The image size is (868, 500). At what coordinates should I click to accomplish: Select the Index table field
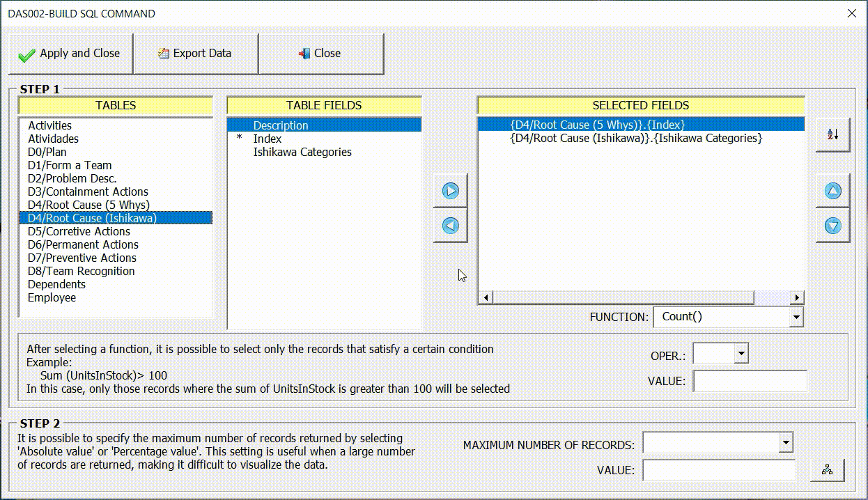click(268, 139)
